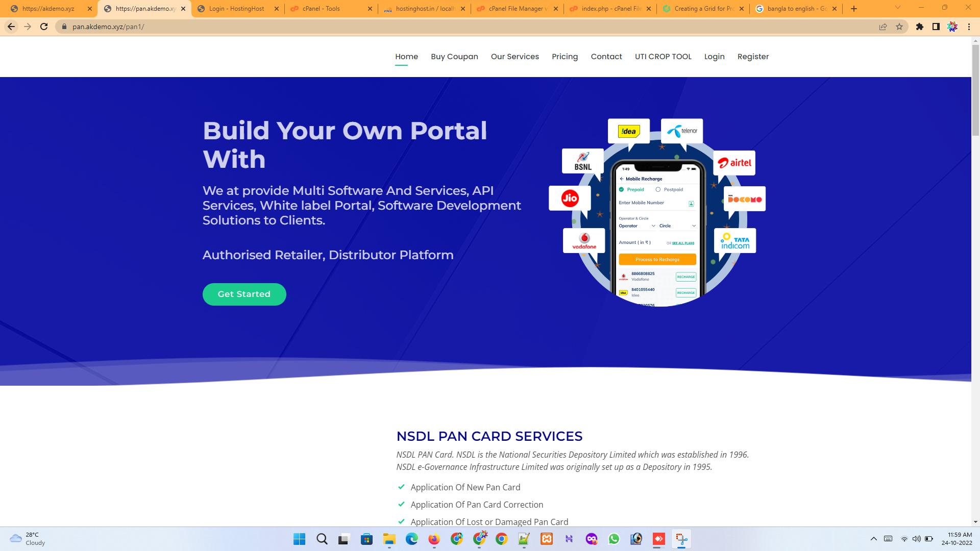The image size is (980, 551).
Task: Open WhatsApp from the taskbar
Action: coord(614,539)
